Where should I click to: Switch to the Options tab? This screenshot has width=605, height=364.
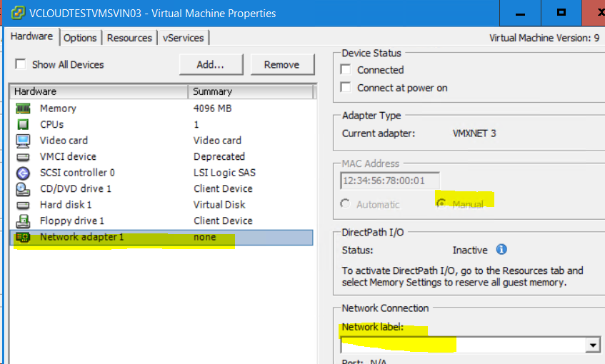coord(80,38)
